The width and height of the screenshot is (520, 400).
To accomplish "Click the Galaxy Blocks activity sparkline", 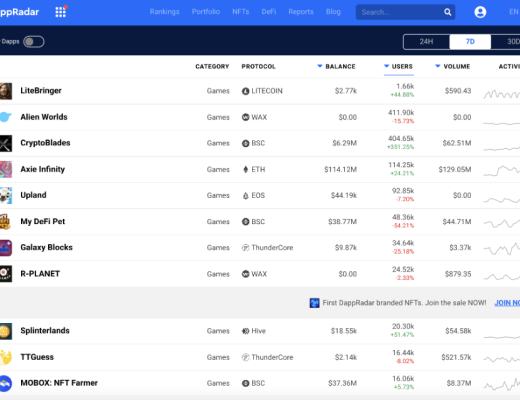I will (501, 248).
